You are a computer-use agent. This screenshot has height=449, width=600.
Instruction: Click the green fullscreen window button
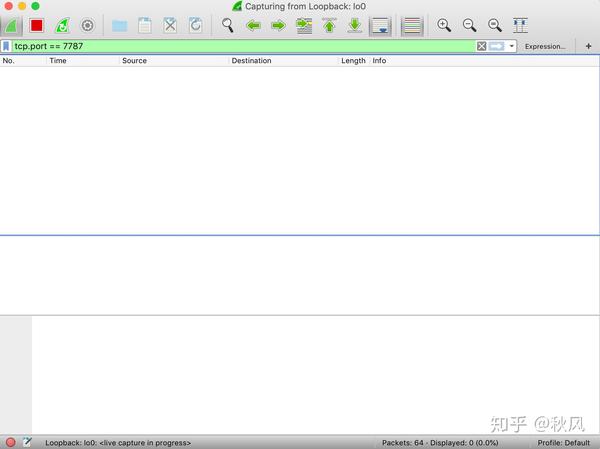(35, 6)
